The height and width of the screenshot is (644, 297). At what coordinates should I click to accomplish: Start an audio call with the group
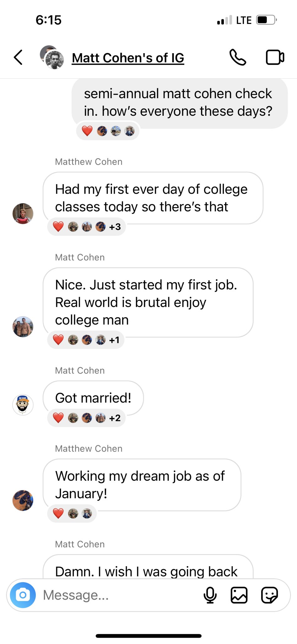point(238,57)
